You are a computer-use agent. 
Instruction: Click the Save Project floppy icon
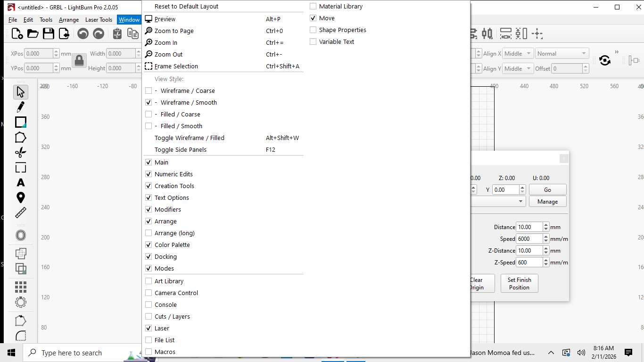[x=48, y=33]
